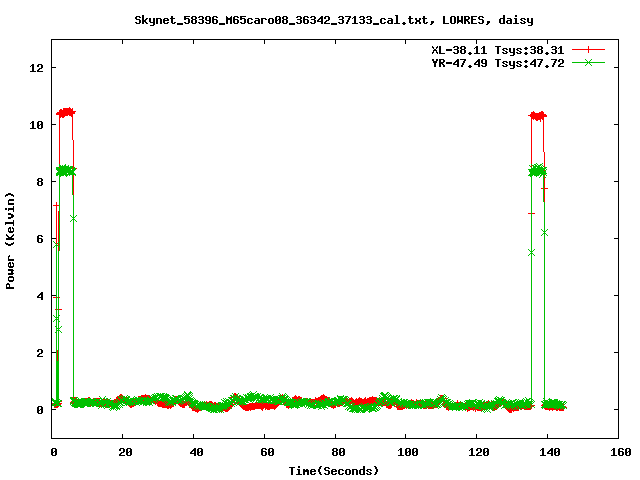Click the y-axis tick label 2
Image resolution: width=640 pixels, height=480 pixels.
(x=40, y=353)
